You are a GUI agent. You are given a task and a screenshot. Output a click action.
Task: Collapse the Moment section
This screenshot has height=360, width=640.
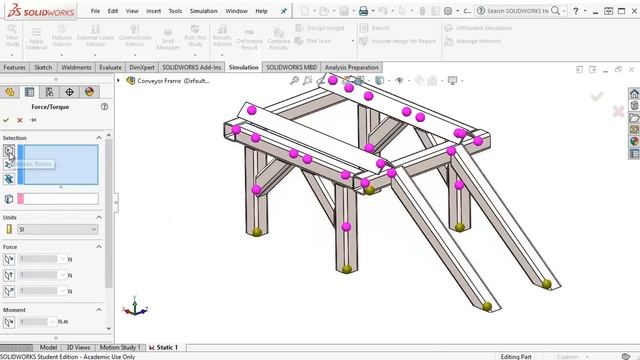(x=99, y=310)
